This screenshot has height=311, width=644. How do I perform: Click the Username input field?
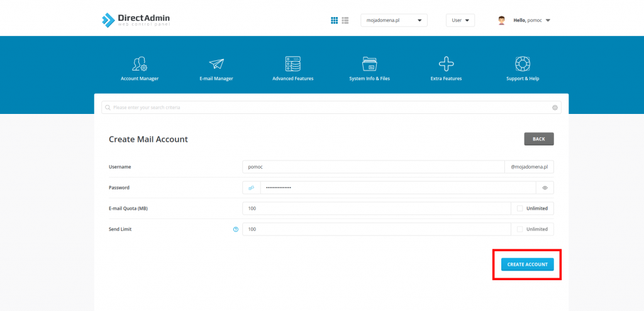point(373,167)
